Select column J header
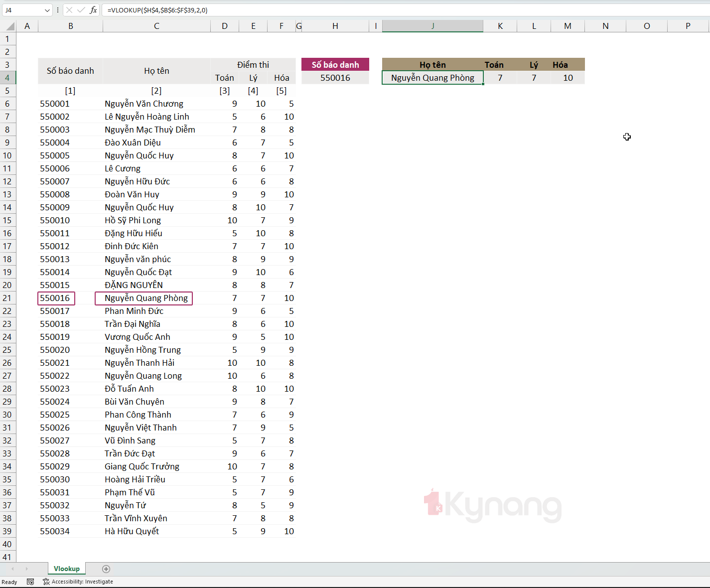 [432, 26]
